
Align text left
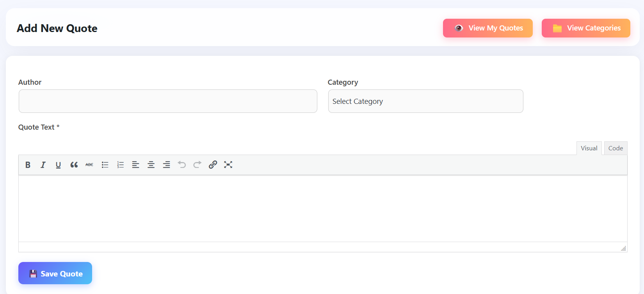(135, 165)
